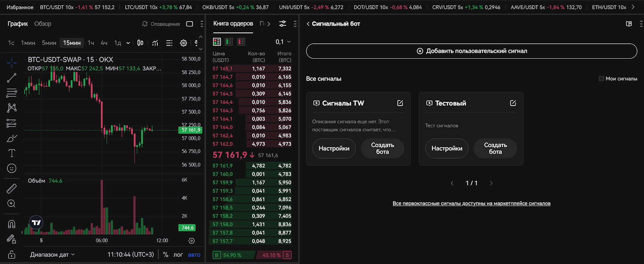Screen dimensions: 644x264
Task: Open the candlestick chart type selector
Action: (x=140, y=43)
